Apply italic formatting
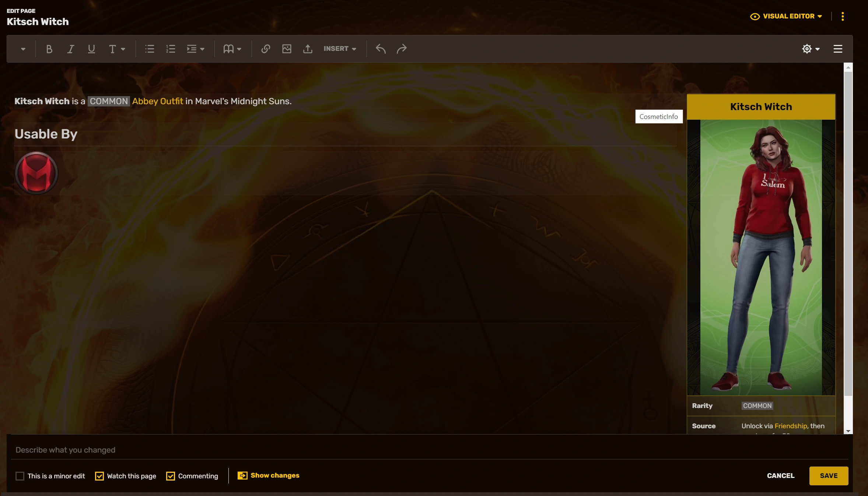 [x=70, y=49]
